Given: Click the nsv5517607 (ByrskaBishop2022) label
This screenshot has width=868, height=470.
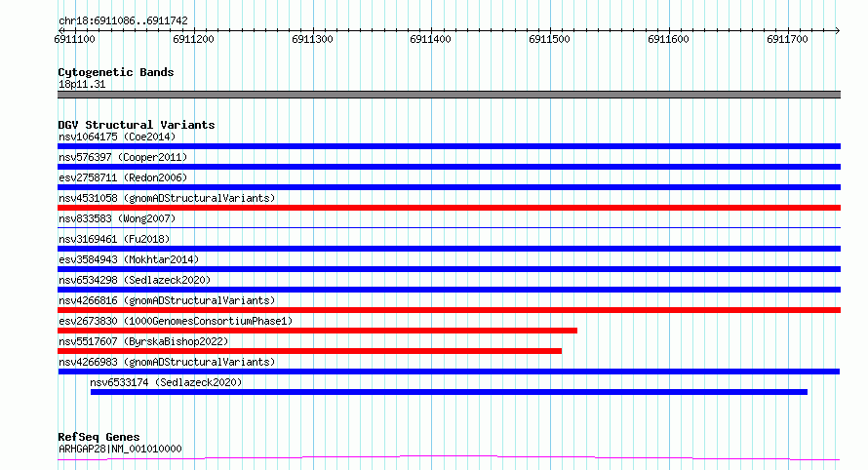Looking at the screenshot, I should (x=143, y=341).
